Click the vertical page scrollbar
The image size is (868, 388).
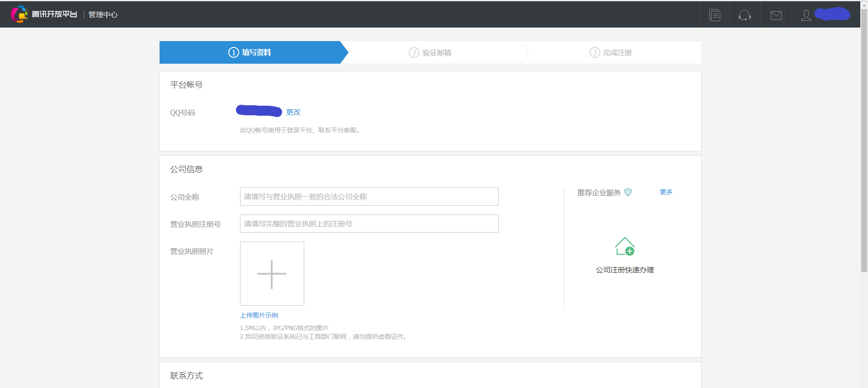pos(864,140)
